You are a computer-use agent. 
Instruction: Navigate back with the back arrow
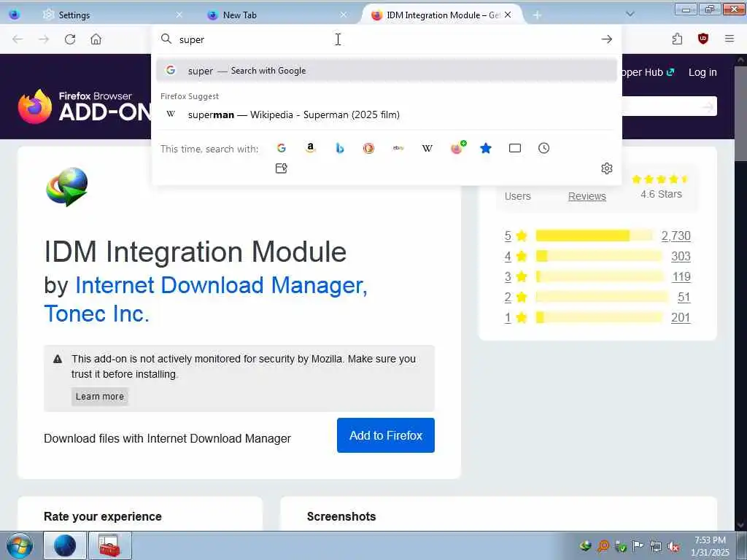pyautogui.click(x=18, y=39)
